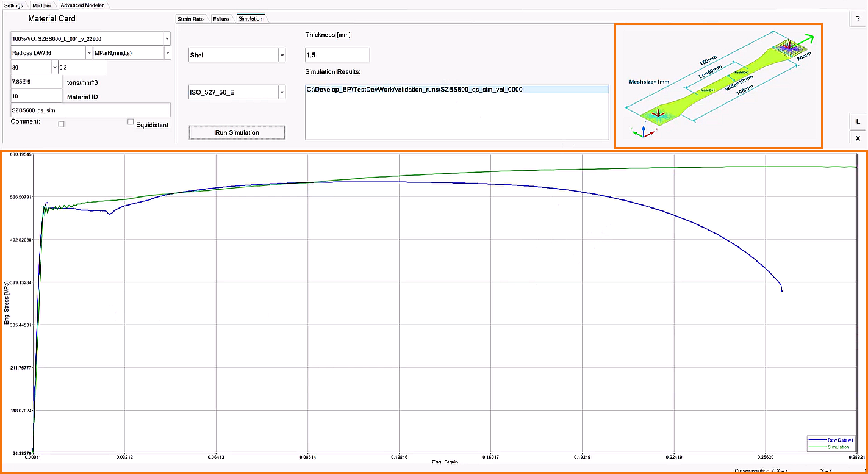Toggle the Equidistant checkbox

click(x=130, y=121)
